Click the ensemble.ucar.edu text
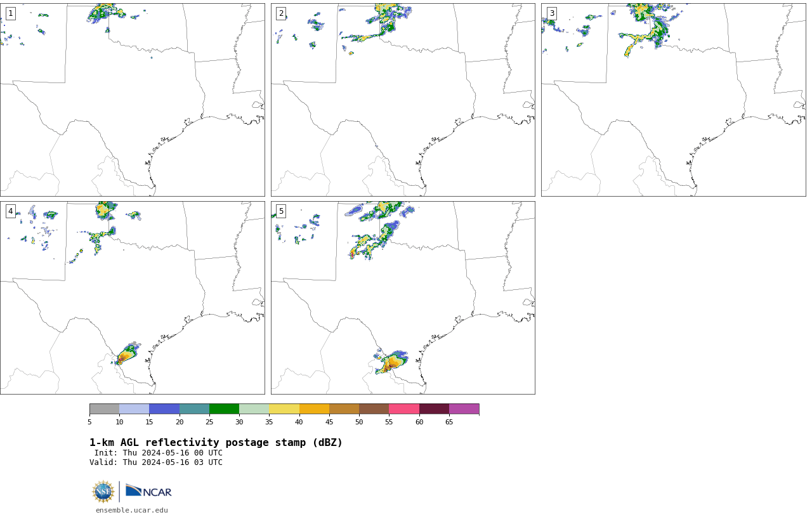 click(x=132, y=510)
